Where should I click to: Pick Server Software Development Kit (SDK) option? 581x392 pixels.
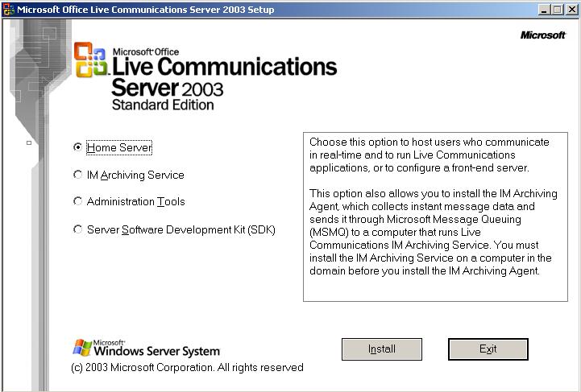point(77,229)
